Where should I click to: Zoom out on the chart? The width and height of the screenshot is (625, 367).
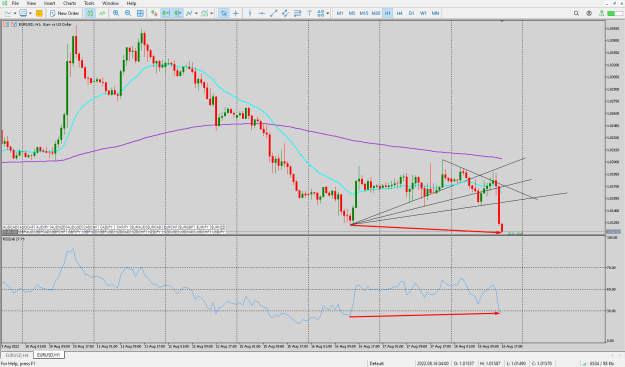coord(128,13)
